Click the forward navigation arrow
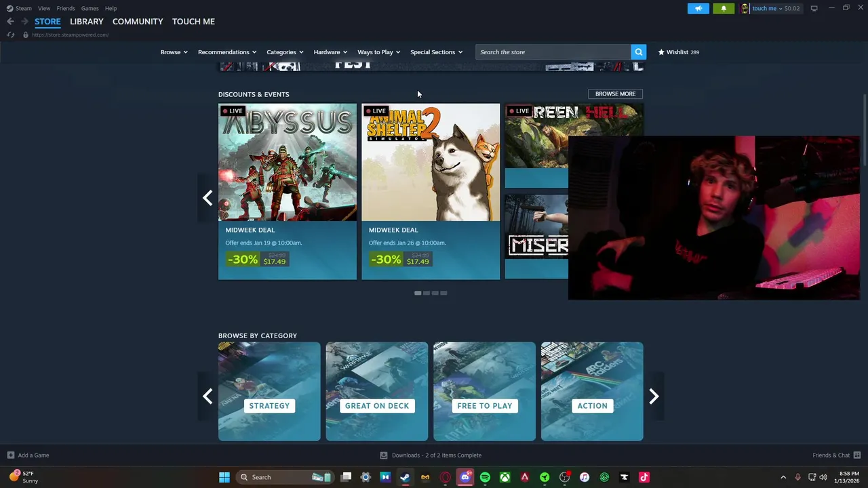Image resolution: width=868 pixels, height=488 pixels. click(24, 22)
